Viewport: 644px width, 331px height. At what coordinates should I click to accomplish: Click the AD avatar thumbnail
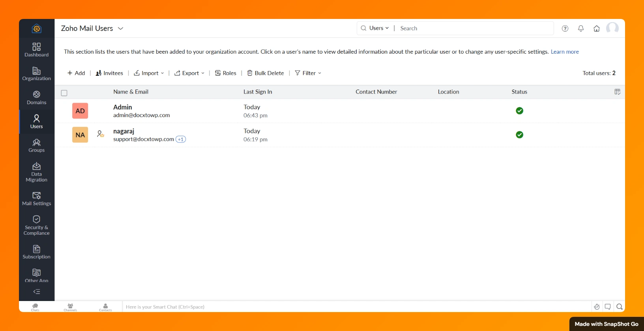tap(80, 111)
